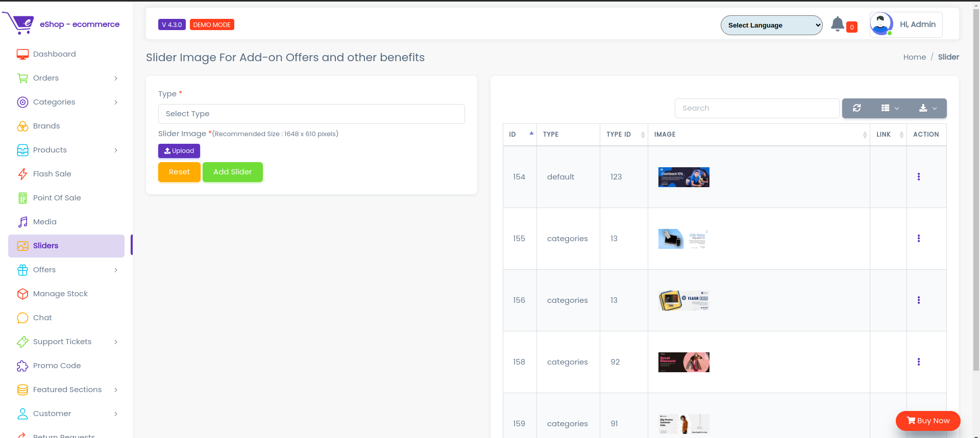Click the refresh table icon button
Screen dimensions: 980x438
click(x=857, y=108)
